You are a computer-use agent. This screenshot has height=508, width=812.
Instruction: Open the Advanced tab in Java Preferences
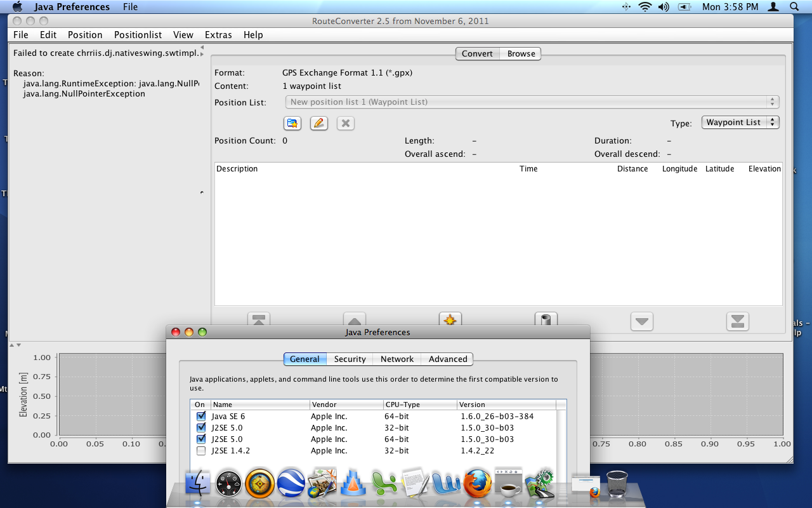click(x=448, y=359)
